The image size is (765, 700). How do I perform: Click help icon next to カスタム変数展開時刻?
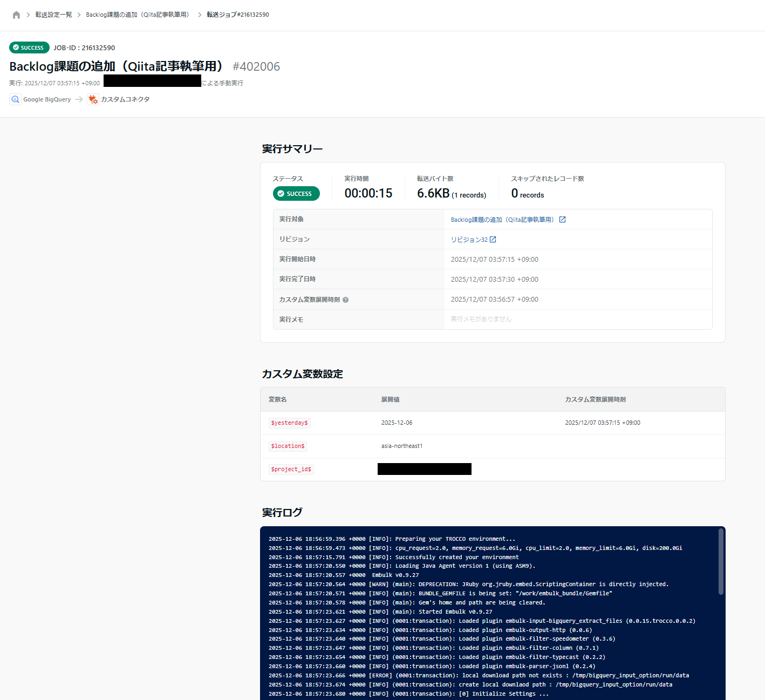pyautogui.click(x=346, y=300)
